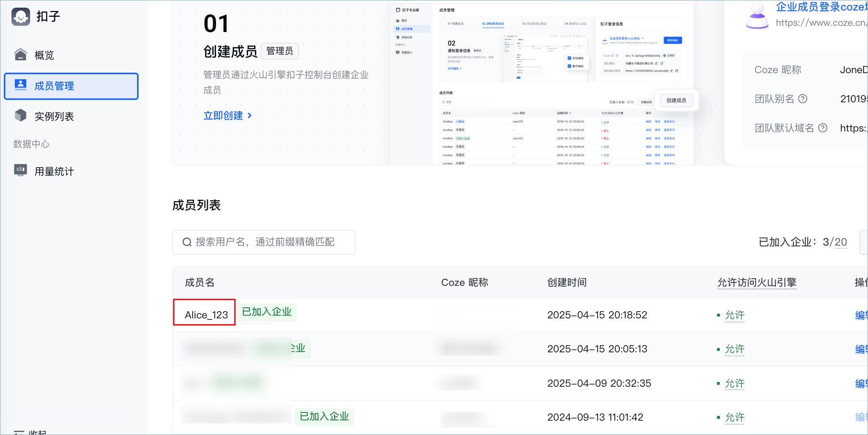This screenshot has height=435, width=868.
Task: Click 允许 in the 20:18:52 row
Action: [x=735, y=315]
